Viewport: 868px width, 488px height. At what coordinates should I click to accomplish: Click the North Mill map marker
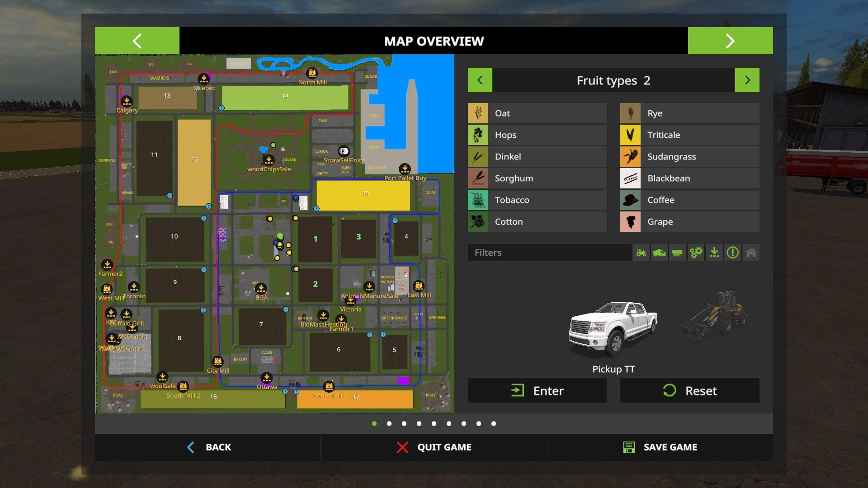click(x=312, y=73)
